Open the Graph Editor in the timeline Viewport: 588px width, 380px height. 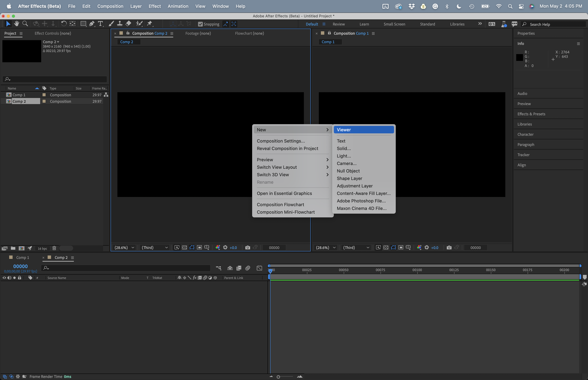[259, 268]
